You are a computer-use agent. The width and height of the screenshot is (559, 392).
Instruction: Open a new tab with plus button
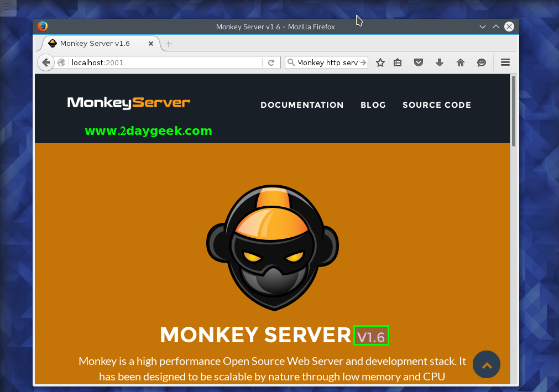[x=169, y=44]
